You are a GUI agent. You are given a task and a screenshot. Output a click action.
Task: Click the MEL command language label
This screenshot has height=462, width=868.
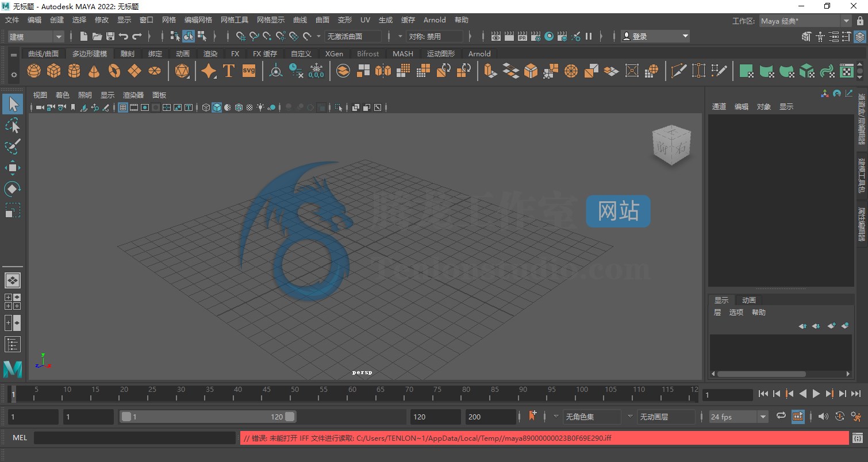coord(20,438)
